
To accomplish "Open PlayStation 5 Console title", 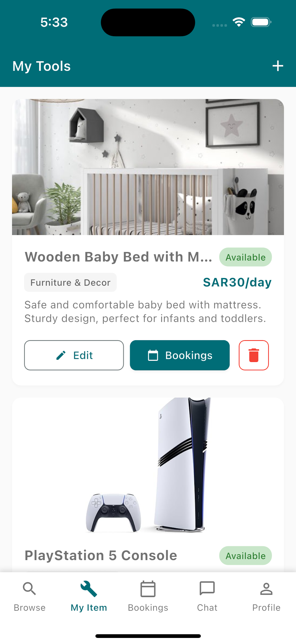I will pyautogui.click(x=101, y=556).
